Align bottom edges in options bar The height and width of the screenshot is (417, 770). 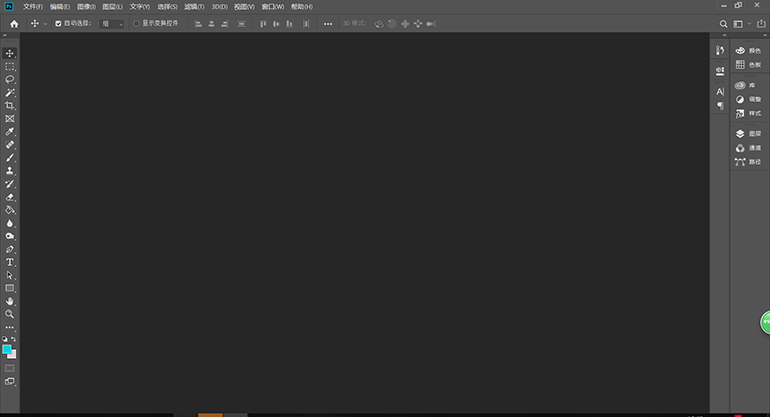click(x=289, y=24)
